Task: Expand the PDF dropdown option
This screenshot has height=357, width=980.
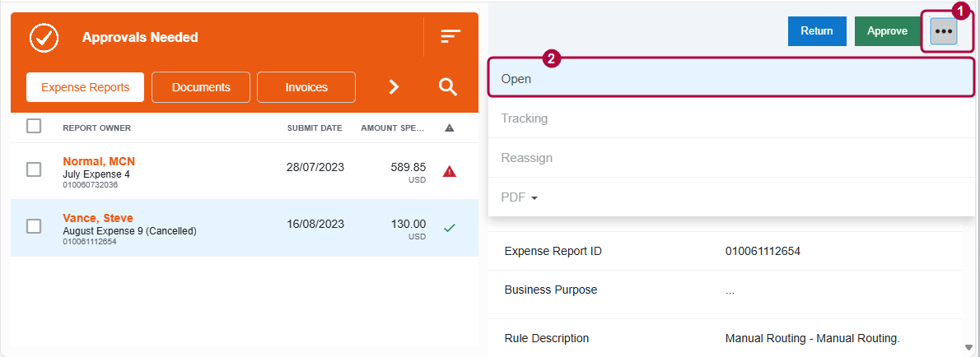Action: 519,197
